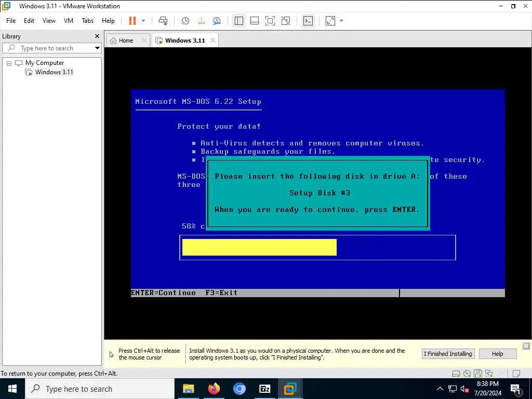Select My Computer in the library

pyautogui.click(x=45, y=63)
